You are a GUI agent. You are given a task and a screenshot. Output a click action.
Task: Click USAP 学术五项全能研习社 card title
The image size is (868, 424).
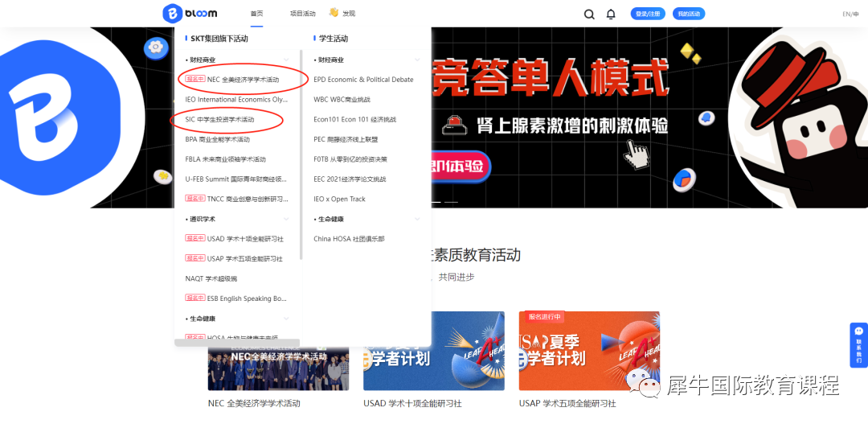coord(567,404)
